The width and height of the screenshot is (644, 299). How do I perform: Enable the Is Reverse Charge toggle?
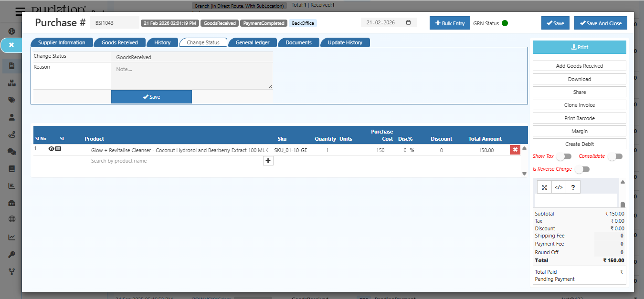click(x=582, y=169)
